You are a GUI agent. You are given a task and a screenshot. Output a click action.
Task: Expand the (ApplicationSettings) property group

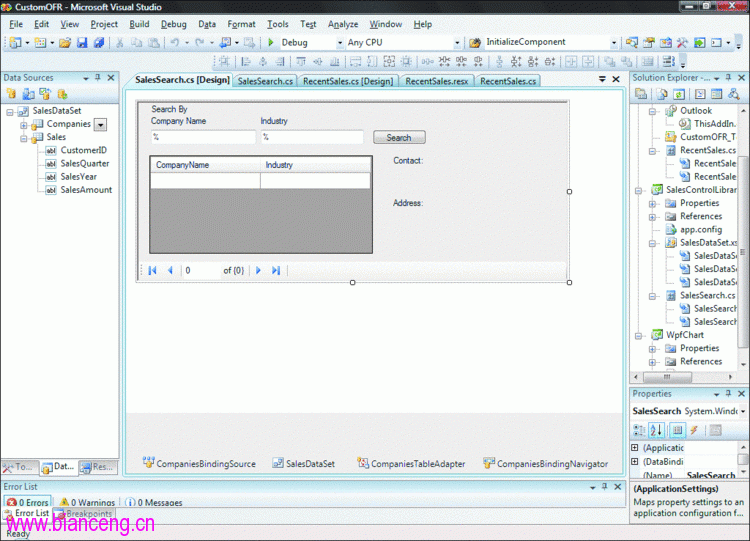click(635, 448)
